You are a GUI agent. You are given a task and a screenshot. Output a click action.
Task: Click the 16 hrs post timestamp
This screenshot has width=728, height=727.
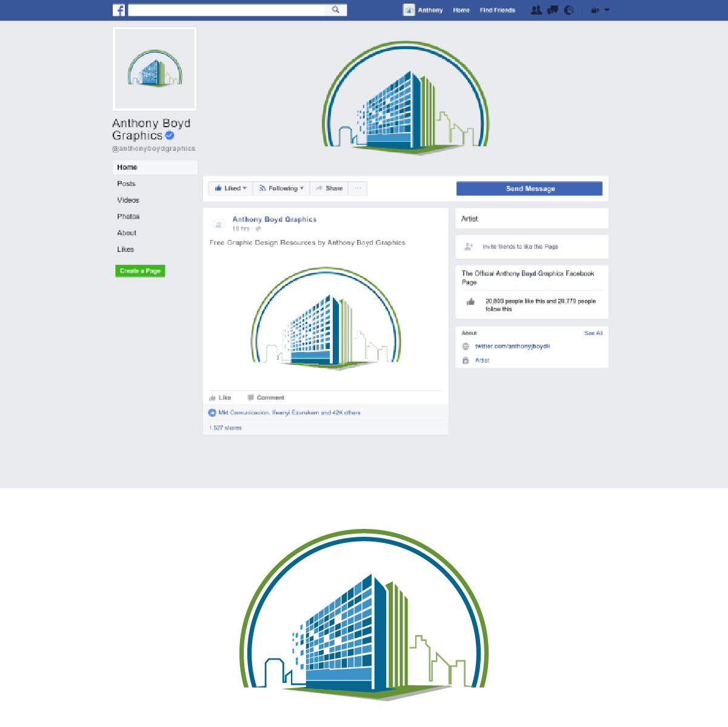tap(241, 229)
